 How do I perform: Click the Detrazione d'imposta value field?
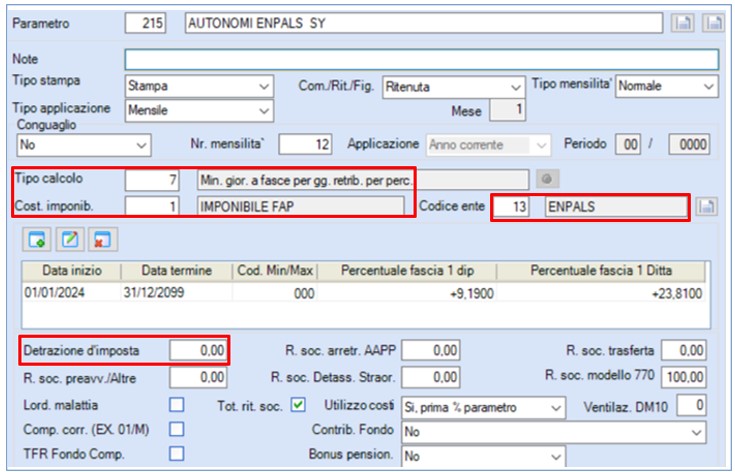click(198, 350)
